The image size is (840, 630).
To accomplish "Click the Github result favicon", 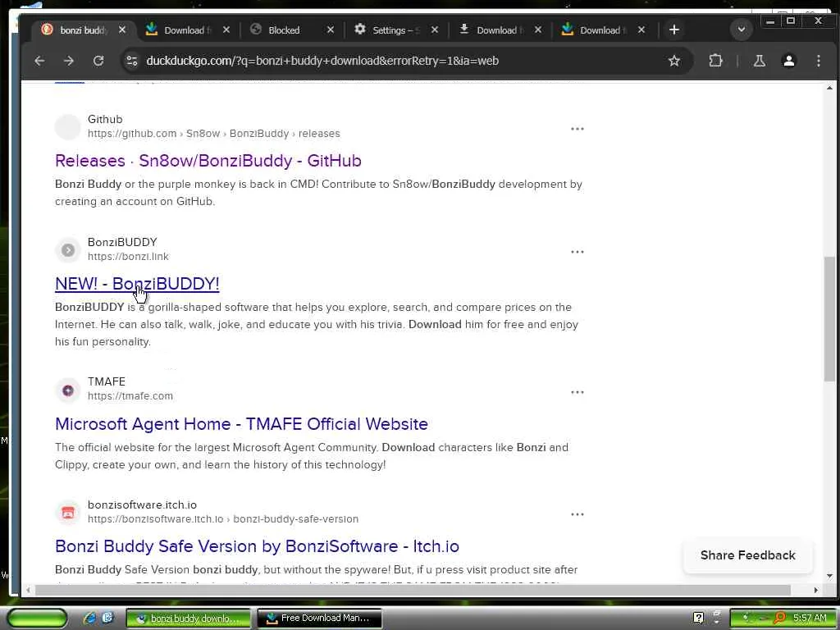I will coord(68,127).
